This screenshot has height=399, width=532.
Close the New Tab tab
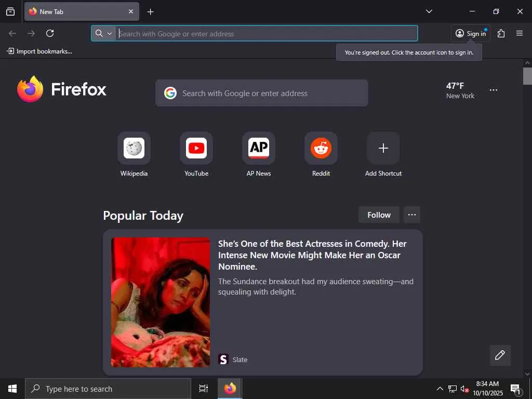[131, 11]
